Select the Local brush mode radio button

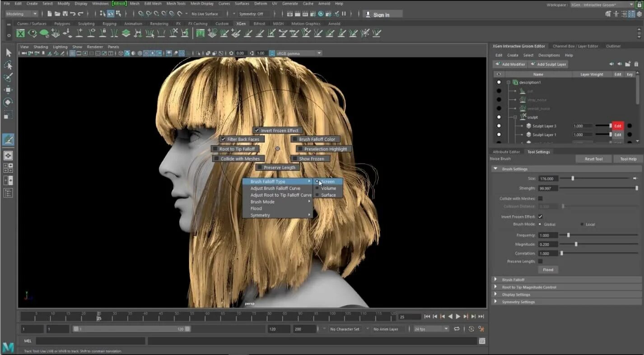tap(582, 224)
